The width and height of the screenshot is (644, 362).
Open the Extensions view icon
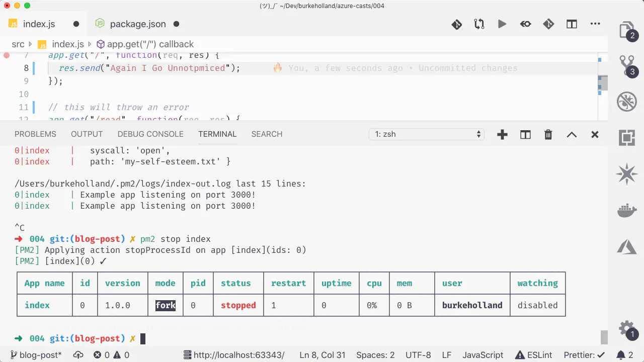pos(627,138)
